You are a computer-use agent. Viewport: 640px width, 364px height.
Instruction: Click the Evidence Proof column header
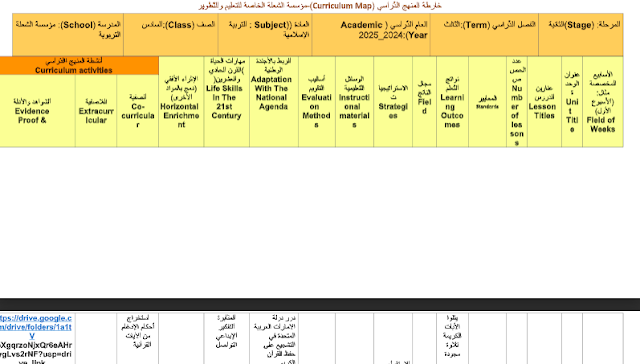coord(37,111)
